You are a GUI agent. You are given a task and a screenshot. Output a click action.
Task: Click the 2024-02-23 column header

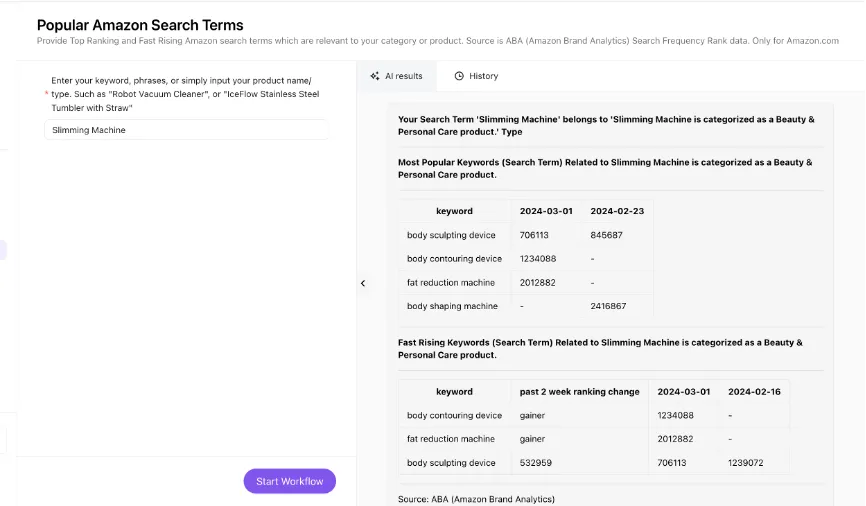(x=617, y=211)
